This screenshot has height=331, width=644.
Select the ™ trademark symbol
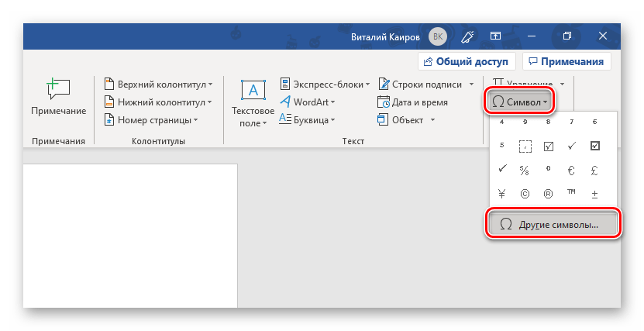[571, 194]
